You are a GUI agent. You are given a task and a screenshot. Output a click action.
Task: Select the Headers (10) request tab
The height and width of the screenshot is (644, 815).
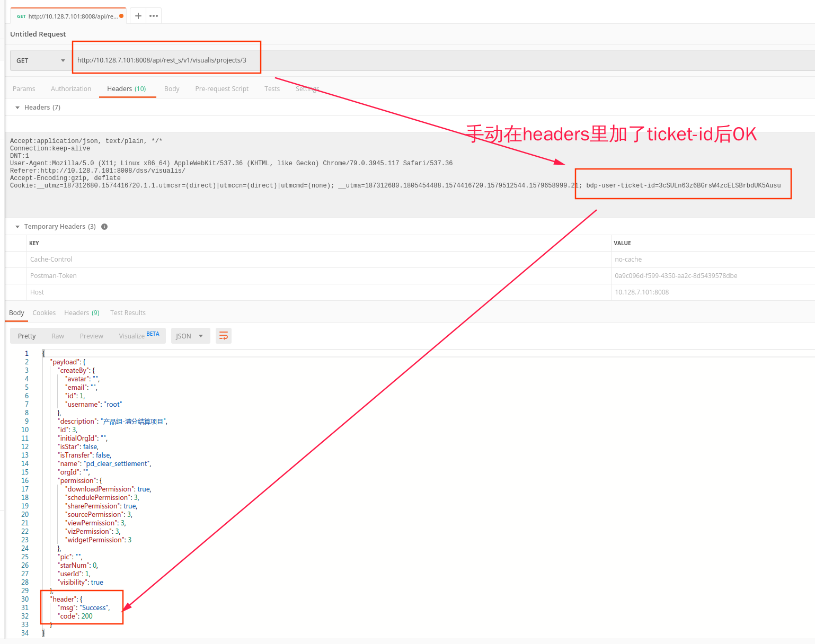[x=127, y=89]
